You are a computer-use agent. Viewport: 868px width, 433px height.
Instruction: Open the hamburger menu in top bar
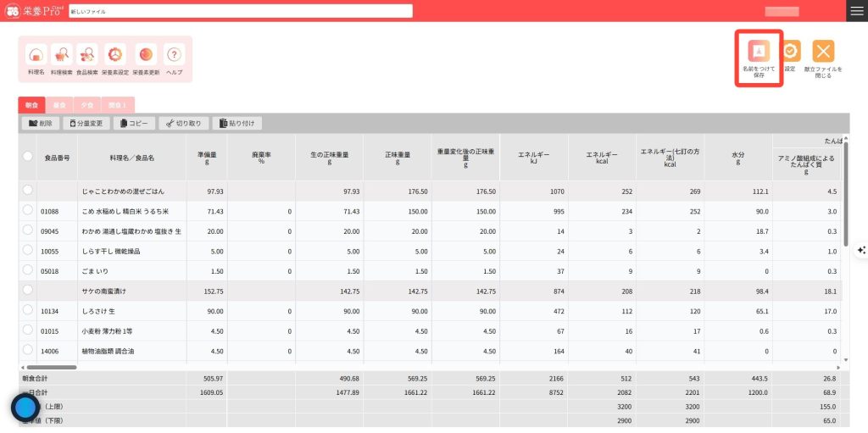pos(856,10)
